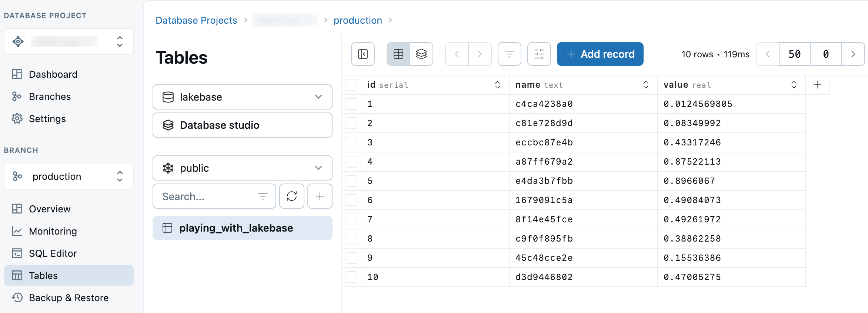Refresh the tables list
Viewport: 868px width, 313px height.
pos(292,196)
